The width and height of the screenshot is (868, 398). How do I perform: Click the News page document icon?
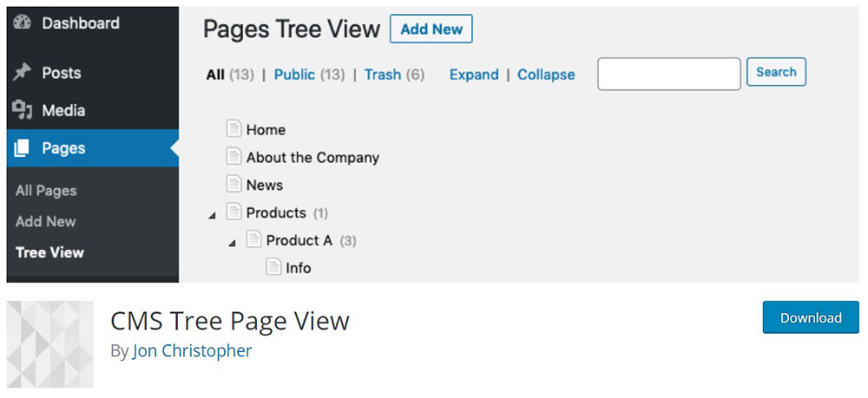[233, 185]
